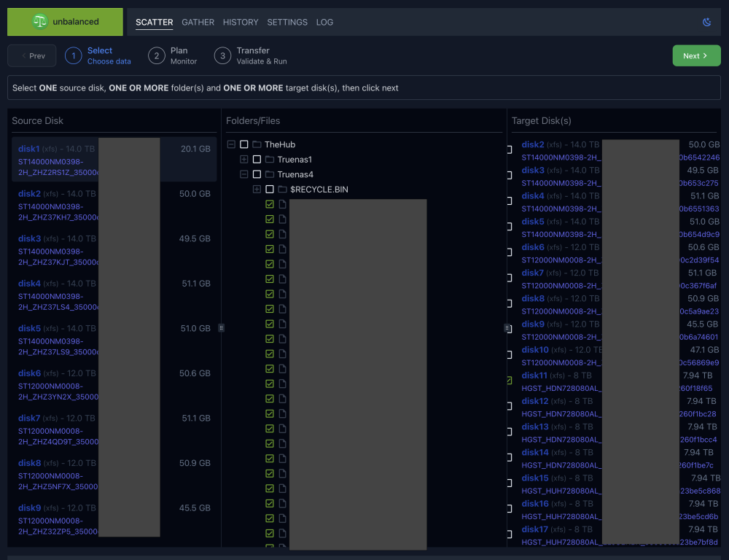Viewport: 729px width, 560px height.
Task: Uncheck the disk11 target disk checkbox
Action: 510,381
